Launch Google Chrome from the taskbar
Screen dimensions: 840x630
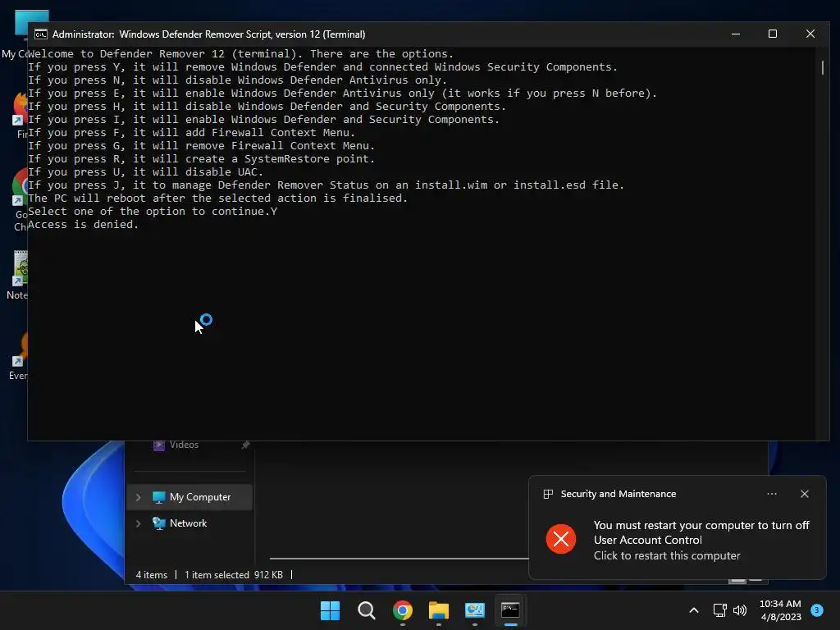click(x=402, y=610)
